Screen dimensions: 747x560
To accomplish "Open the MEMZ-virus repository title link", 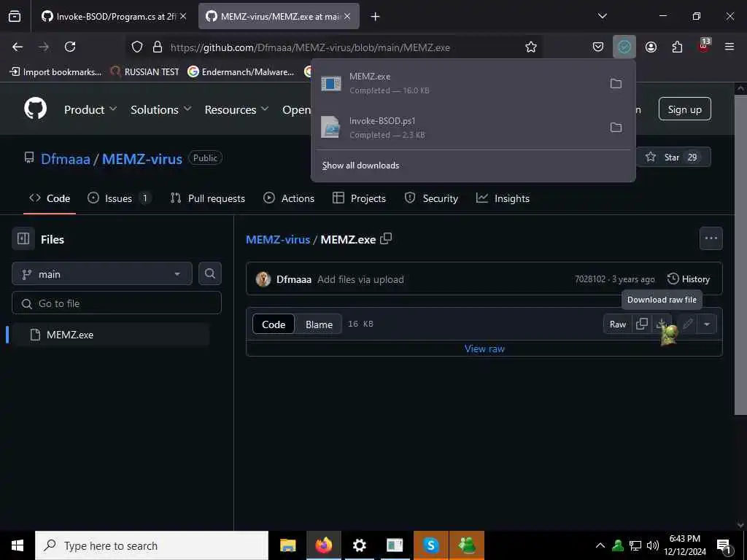I will point(142,158).
